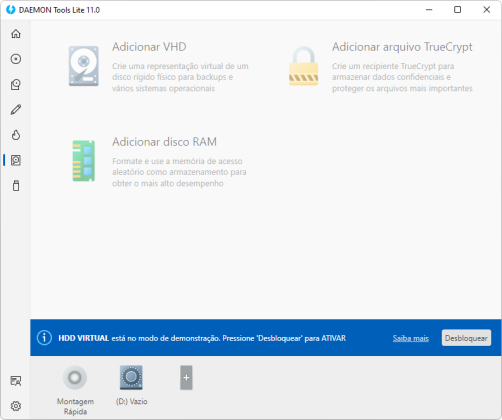
Task: Open the disc Images section in sidebar
Action: pyautogui.click(x=16, y=59)
